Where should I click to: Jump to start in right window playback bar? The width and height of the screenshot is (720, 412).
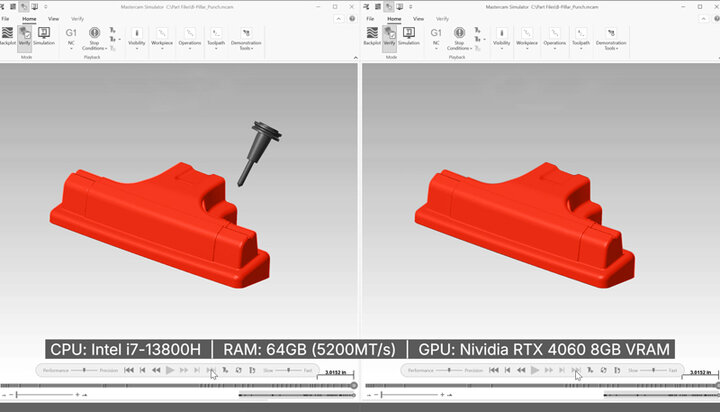click(x=494, y=370)
